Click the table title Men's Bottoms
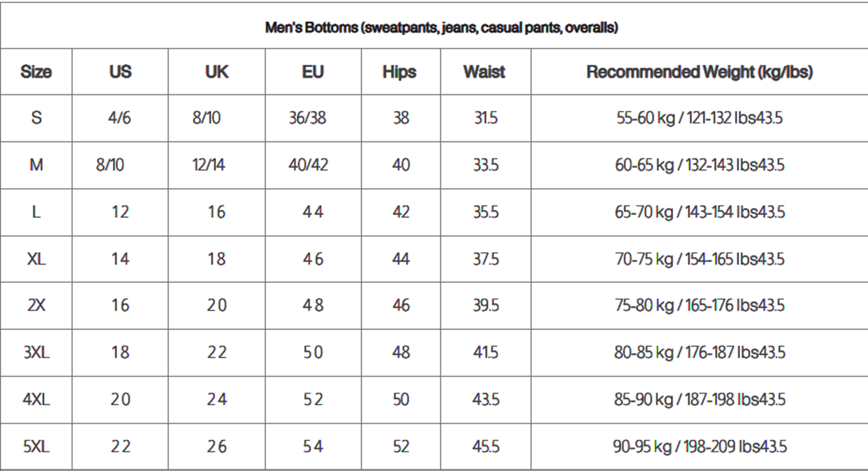This screenshot has width=868, height=471. click(x=441, y=28)
